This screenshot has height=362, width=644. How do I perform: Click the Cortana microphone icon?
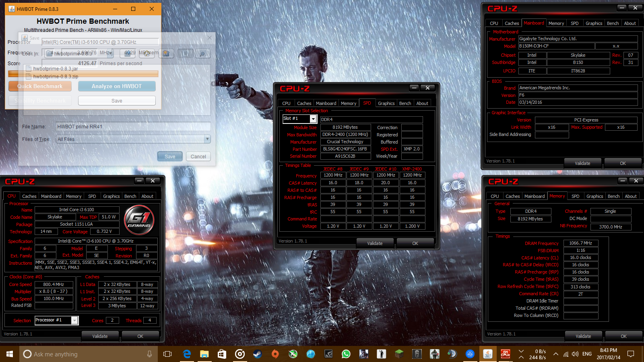[x=149, y=354]
